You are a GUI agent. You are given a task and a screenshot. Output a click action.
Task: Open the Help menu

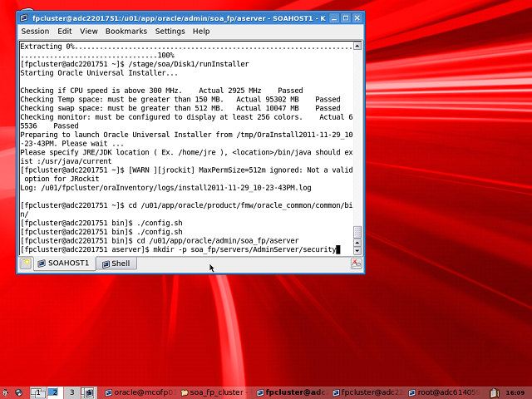point(201,32)
